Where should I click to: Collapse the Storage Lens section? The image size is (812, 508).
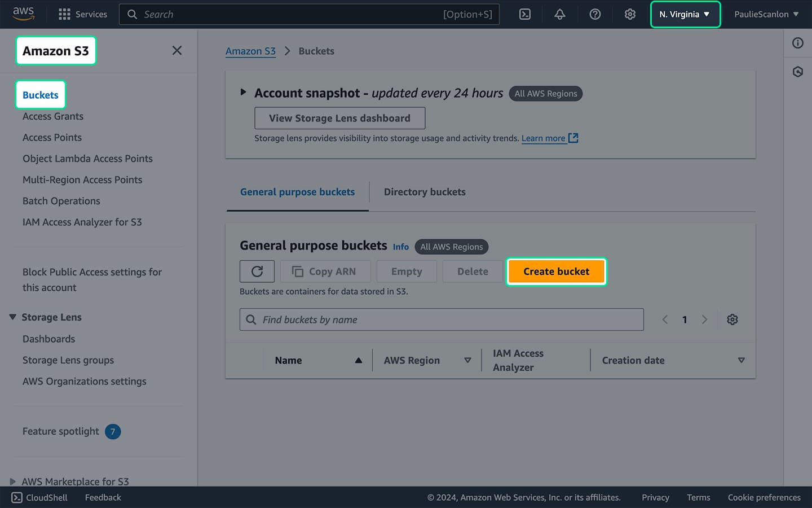tap(12, 317)
